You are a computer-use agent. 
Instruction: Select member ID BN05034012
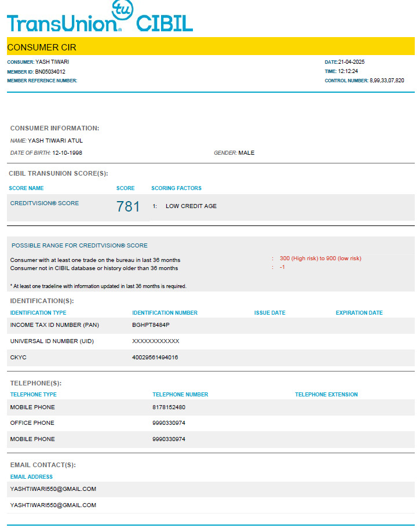pos(50,72)
